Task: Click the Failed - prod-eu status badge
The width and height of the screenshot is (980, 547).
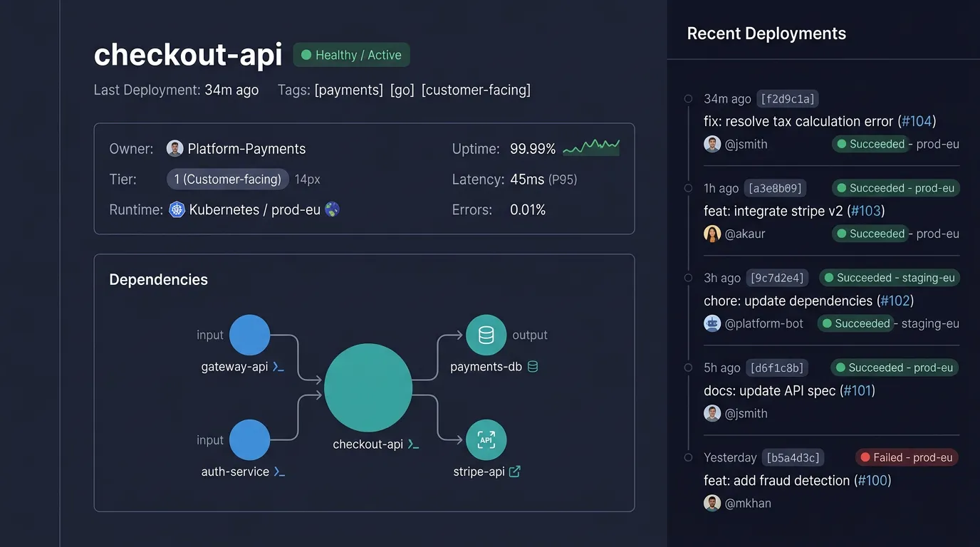Action: click(906, 457)
